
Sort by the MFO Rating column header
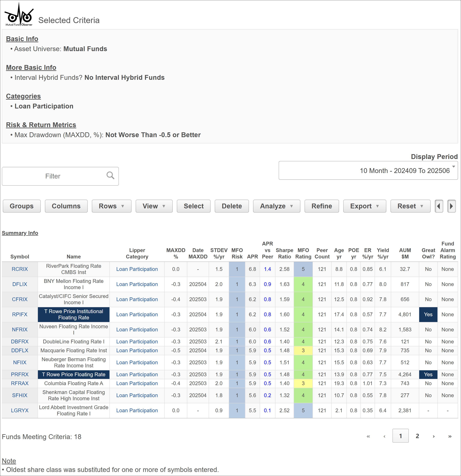coord(303,254)
